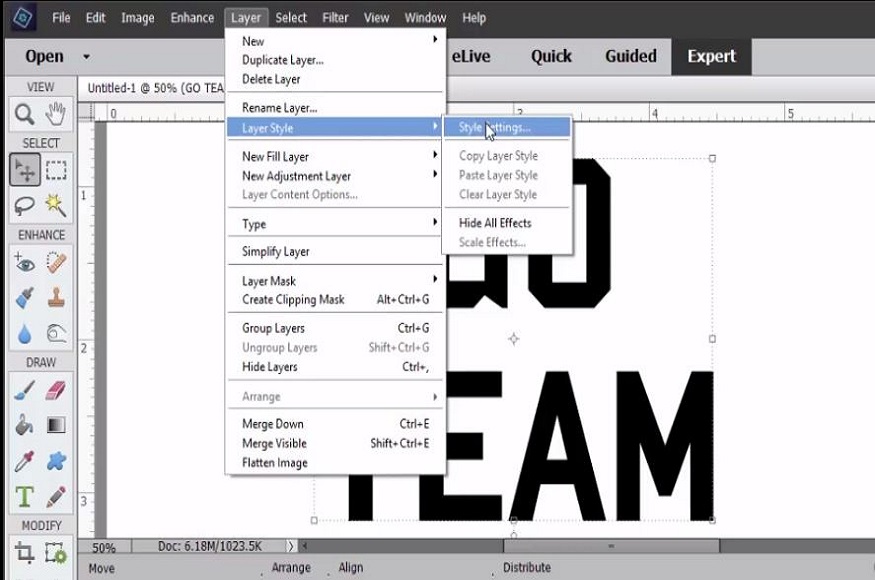Open the View menu
The width and height of the screenshot is (875, 580).
tap(376, 18)
